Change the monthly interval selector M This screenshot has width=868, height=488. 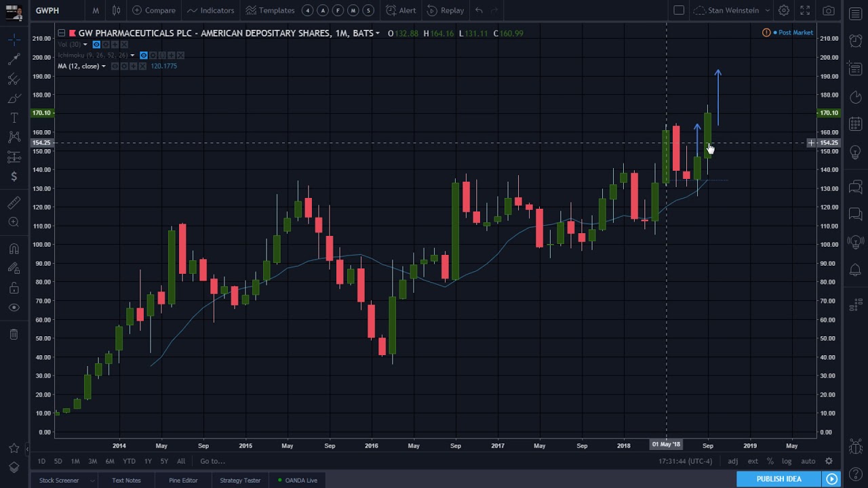coord(96,10)
